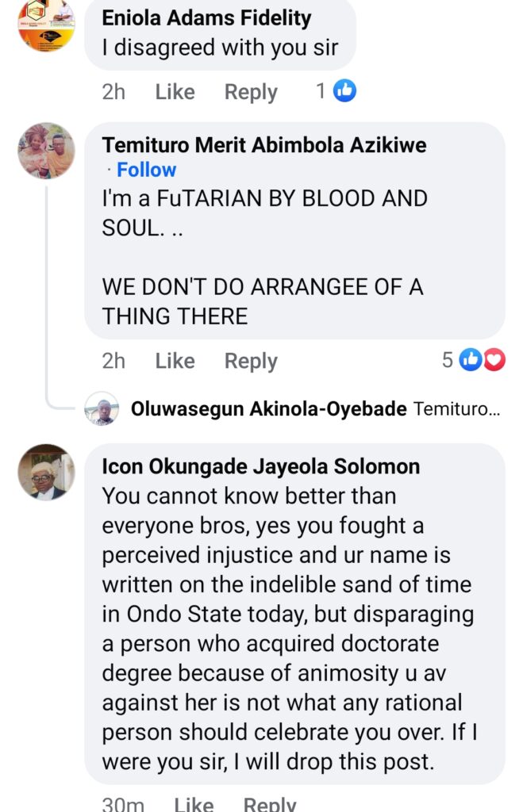The width and height of the screenshot is (523, 812).
Task: Tap Oluwasegun Akinola-Oyebade's small avatar
Action: [102, 409]
